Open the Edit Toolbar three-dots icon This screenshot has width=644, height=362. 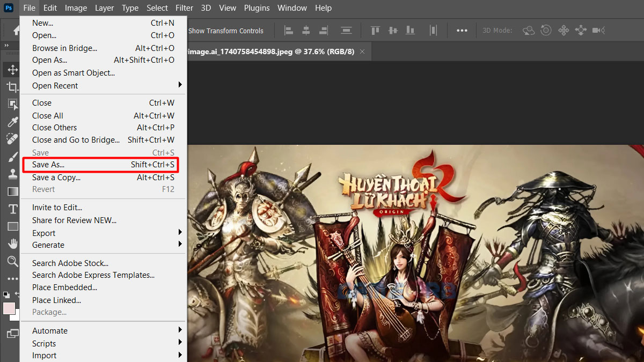click(x=12, y=278)
